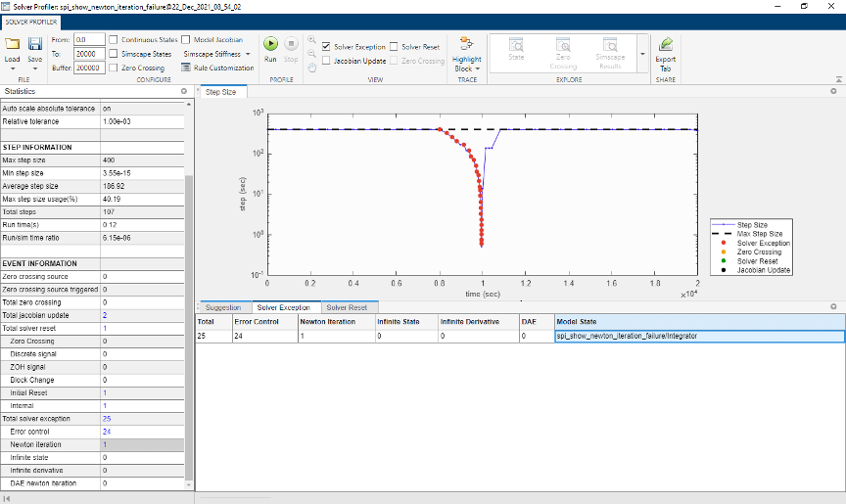Switch to the Suggestion tab
This screenshot has width=846, height=504.
[223, 307]
